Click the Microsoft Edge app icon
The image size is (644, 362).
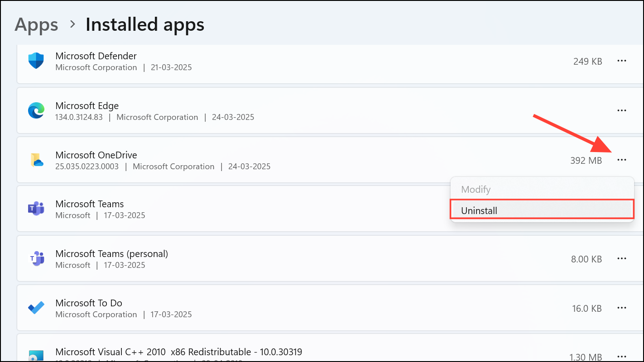pos(36,110)
